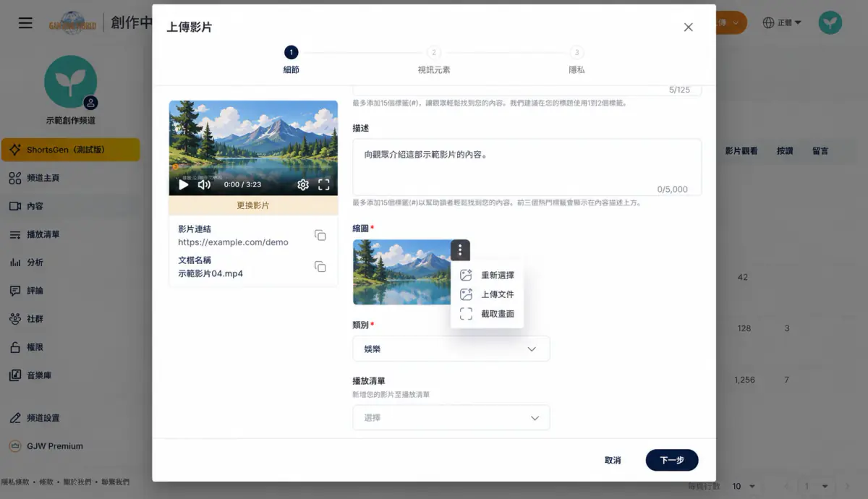Screen dimensions: 868x499
Task: Copy the 文檔名稱 file name
Action: (320, 266)
